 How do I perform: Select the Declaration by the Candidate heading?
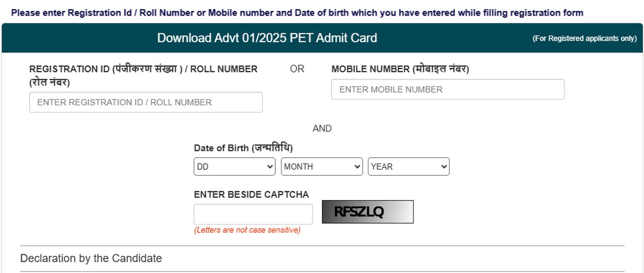coord(91,258)
